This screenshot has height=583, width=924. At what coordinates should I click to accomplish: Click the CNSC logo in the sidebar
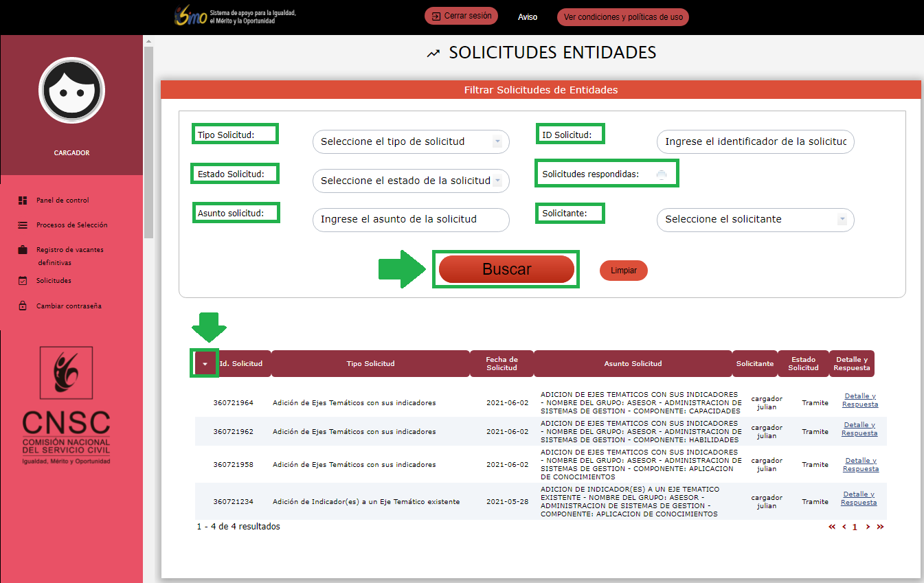pyautogui.click(x=67, y=405)
